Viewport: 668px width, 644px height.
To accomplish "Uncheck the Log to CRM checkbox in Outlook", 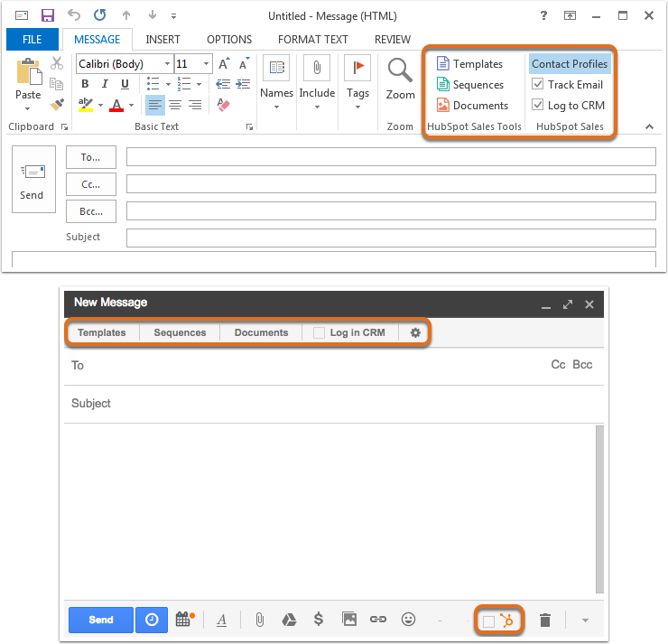I will [x=538, y=105].
